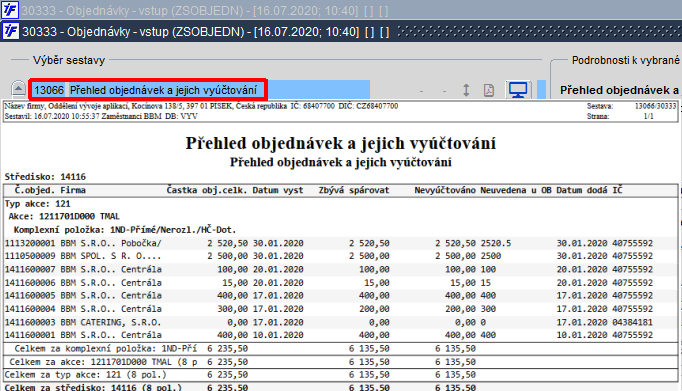Click the PDF export icon
Screen dimensions: 682x391
[x=489, y=90]
